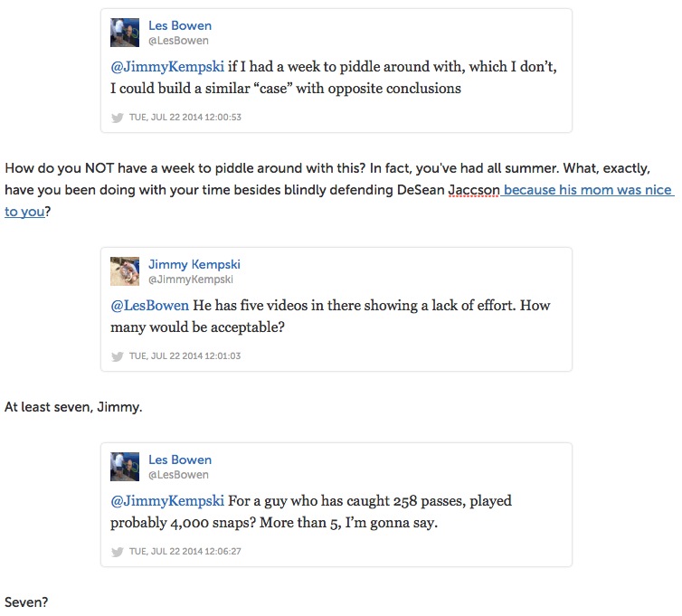The image size is (682, 616).
Task: Click the 'to you' link text
Action: click(x=24, y=212)
